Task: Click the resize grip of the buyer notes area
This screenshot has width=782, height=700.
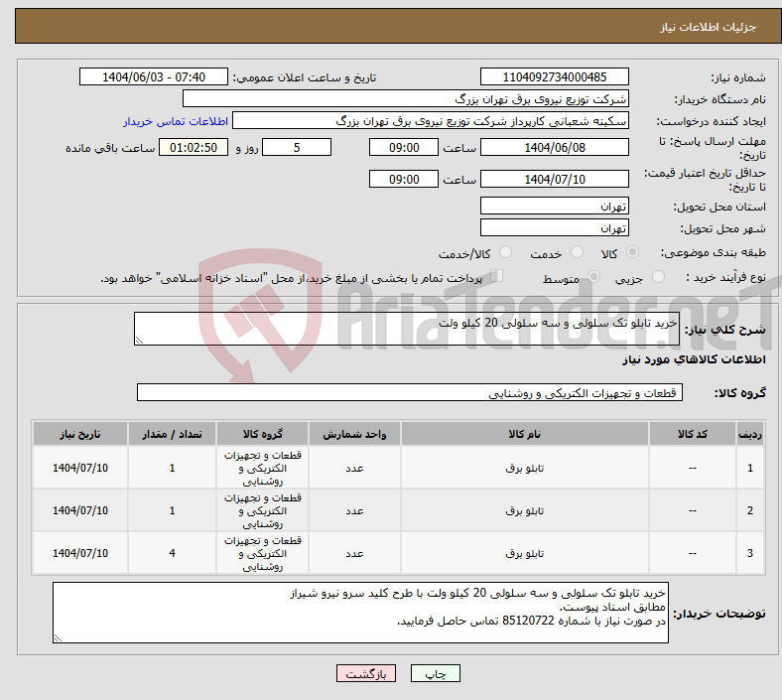Action: (x=58, y=637)
